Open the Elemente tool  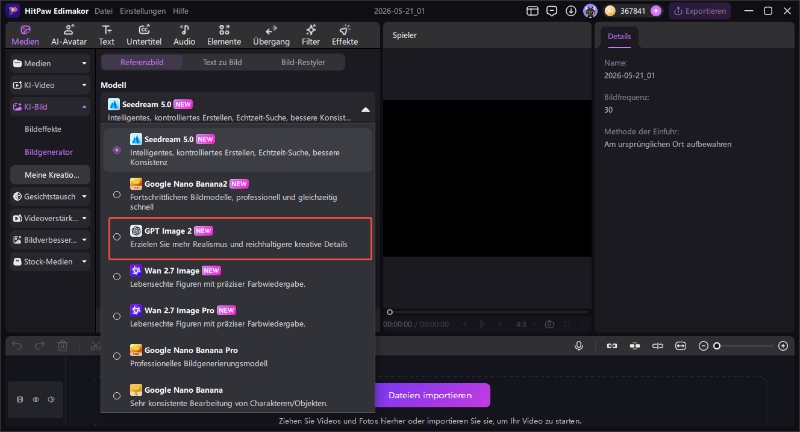pos(224,35)
